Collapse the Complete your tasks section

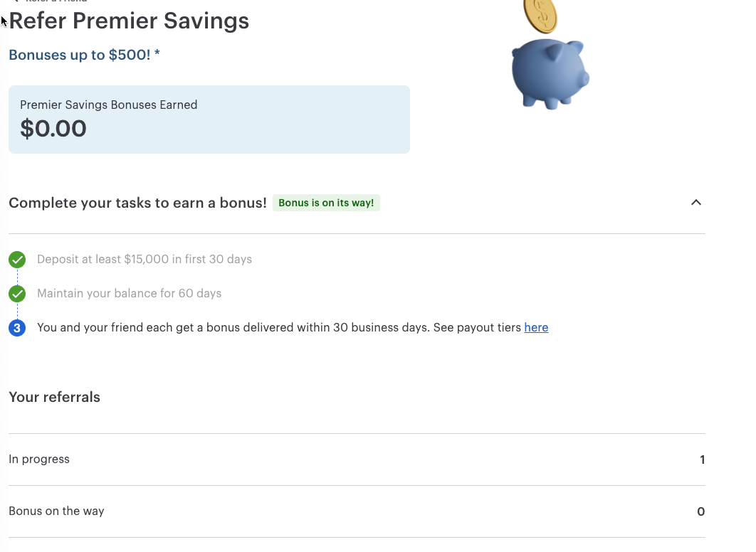(x=695, y=203)
